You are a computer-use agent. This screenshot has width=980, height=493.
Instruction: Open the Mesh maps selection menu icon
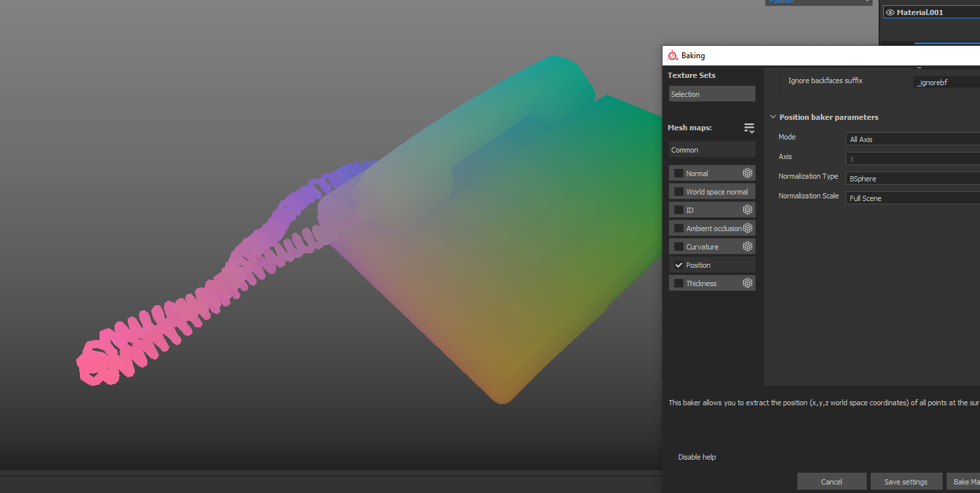tap(749, 128)
